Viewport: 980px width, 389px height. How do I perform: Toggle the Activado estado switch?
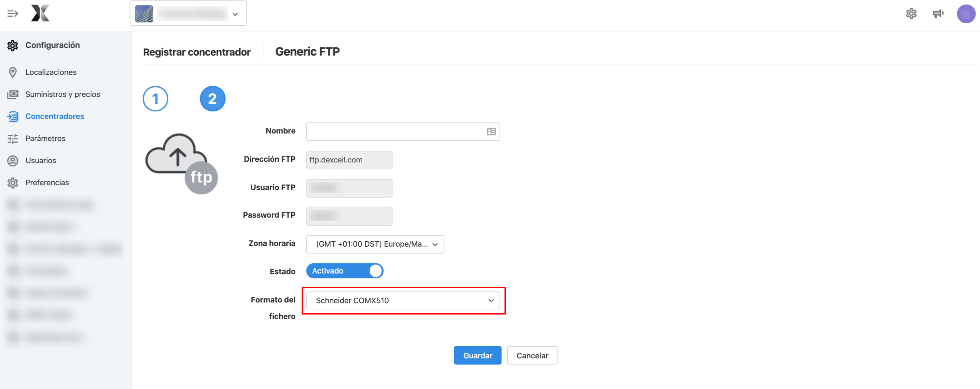345,271
